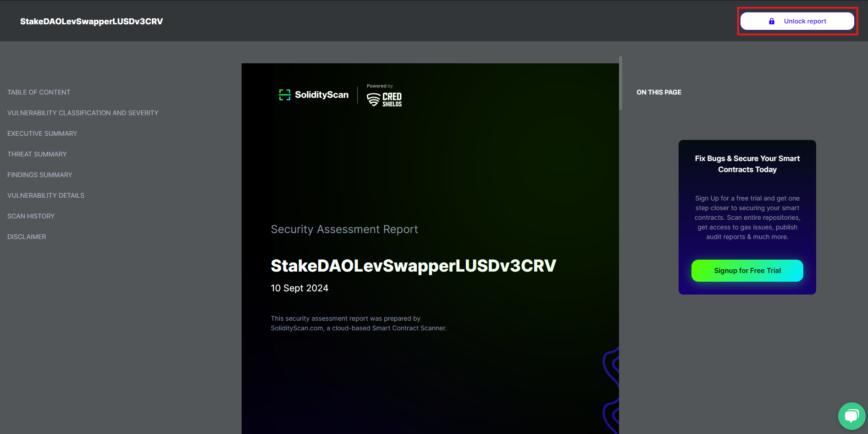Open Vulnerability Classification and Severity section
The width and height of the screenshot is (868, 434).
pos(83,113)
